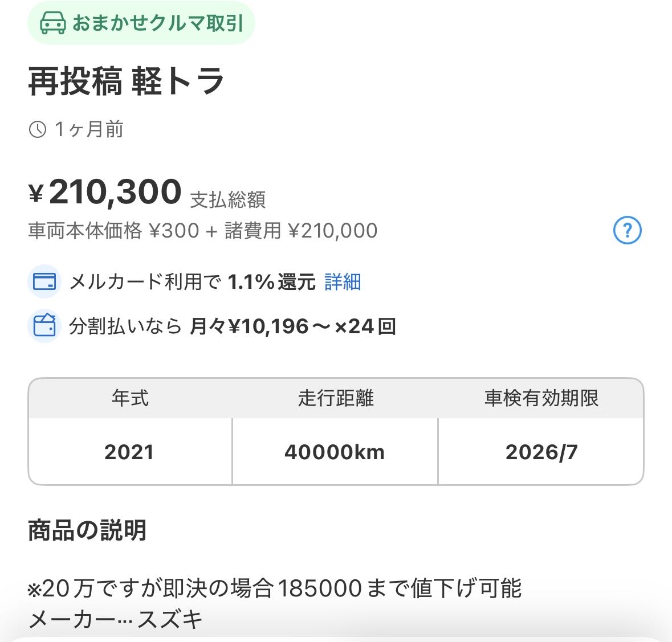Select the 車両本体価格 price breakdown line

pos(202,231)
